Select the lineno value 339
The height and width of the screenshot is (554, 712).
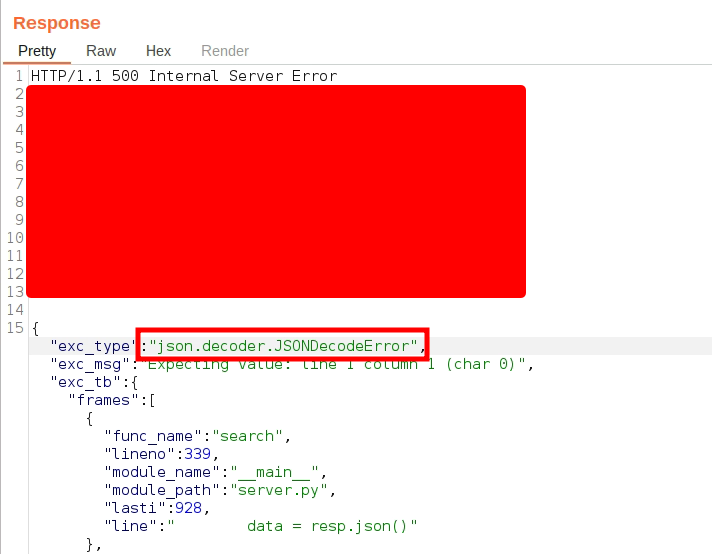point(198,454)
